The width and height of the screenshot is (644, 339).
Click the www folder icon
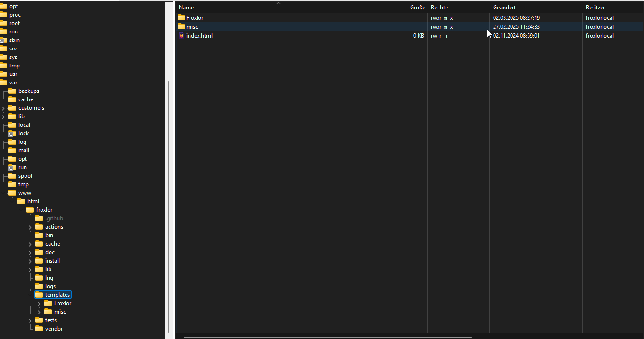[12, 193]
